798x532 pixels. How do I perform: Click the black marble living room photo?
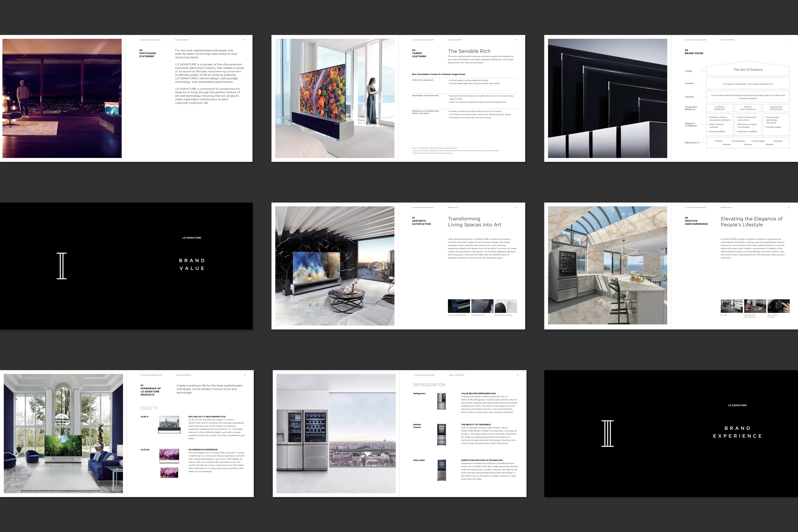click(335, 266)
